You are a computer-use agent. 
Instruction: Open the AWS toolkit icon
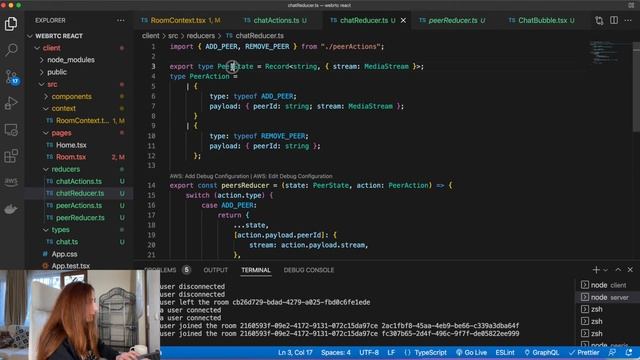11,182
